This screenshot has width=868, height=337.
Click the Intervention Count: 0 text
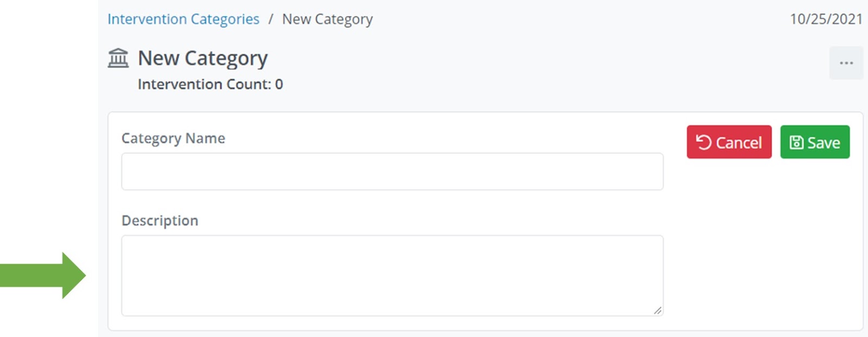coord(210,85)
